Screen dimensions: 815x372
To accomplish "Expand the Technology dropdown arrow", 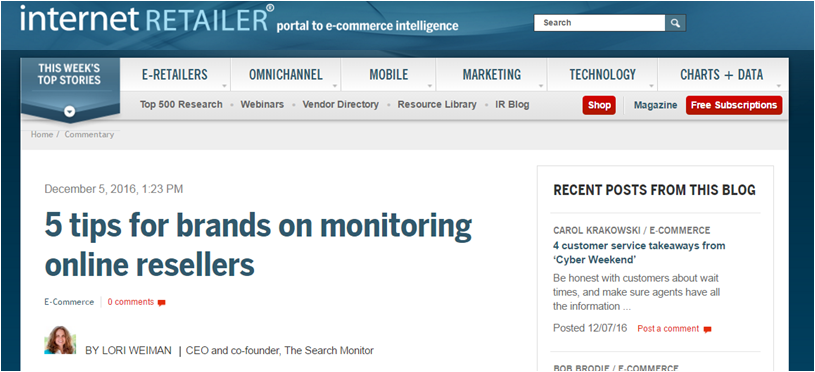I will point(652,86).
